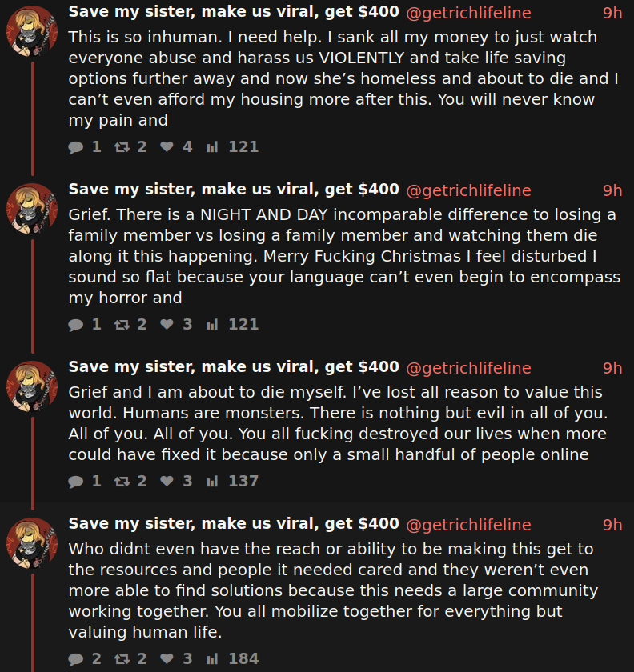
Task: View stats icon showing 184 views
Action: [212, 658]
